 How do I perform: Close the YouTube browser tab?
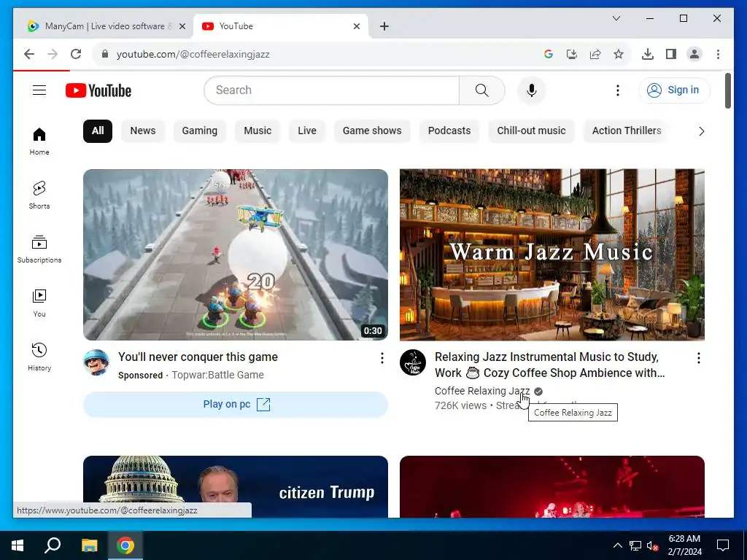pos(356,26)
